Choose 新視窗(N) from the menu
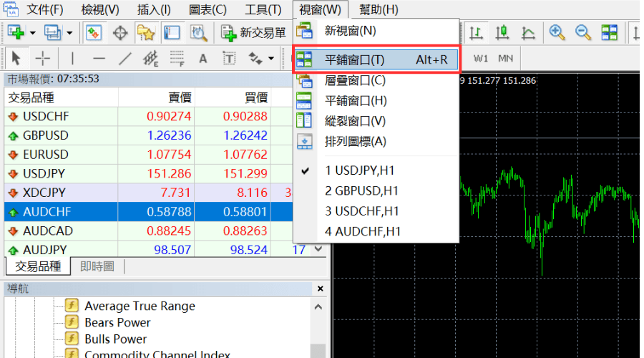This screenshot has width=644, height=358. click(376, 31)
